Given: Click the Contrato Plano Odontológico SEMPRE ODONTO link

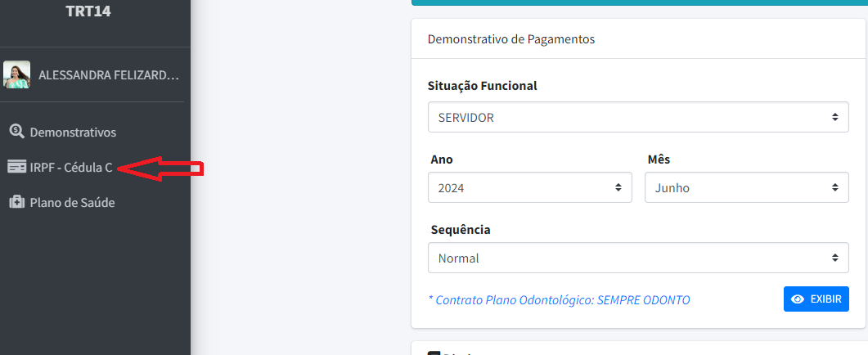Looking at the screenshot, I should click(x=559, y=300).
